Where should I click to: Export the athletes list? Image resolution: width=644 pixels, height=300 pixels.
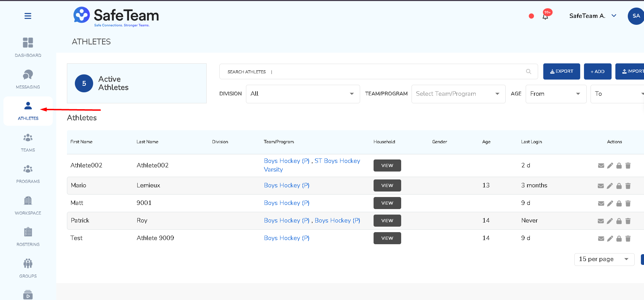pos(562,71)
